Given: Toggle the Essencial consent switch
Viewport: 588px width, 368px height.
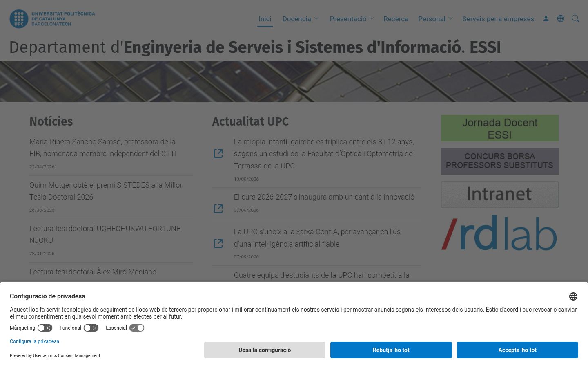Looking at the screenshot, I should coord(137,328).
